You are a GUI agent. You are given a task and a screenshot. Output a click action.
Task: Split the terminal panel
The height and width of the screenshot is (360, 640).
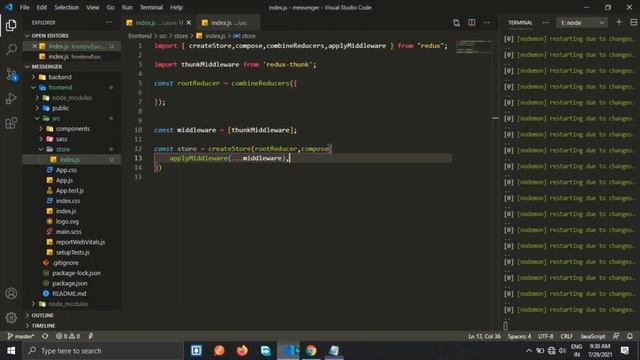click(633, 22)
